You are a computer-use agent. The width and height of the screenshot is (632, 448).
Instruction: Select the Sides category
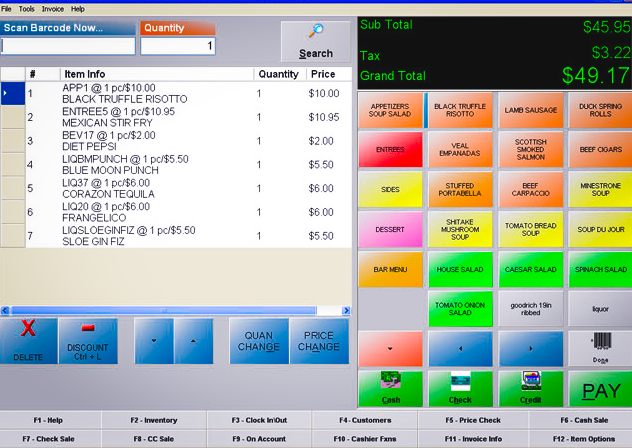pyautogui.click(x=390, y=190)
